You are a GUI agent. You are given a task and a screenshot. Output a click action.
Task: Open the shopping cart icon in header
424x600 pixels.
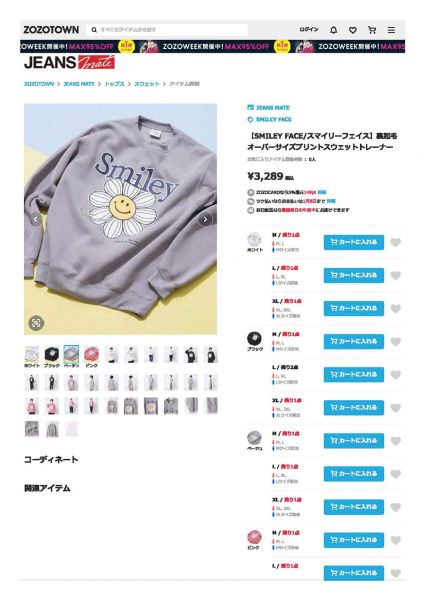[x=372, y=30]
